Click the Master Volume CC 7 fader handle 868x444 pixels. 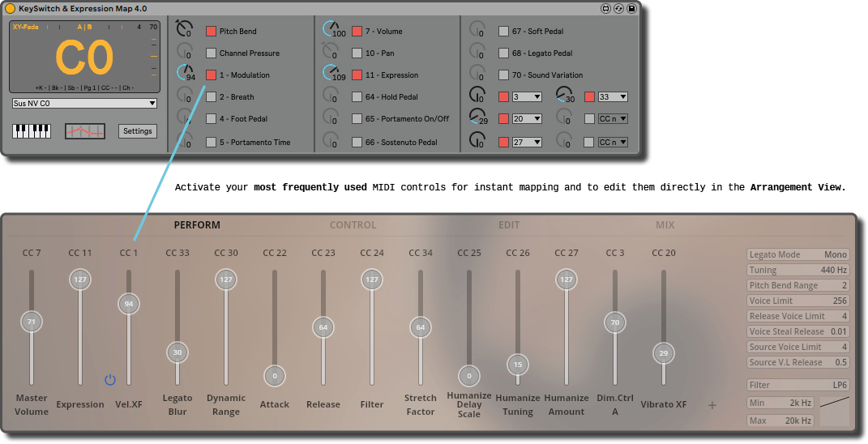32,322
